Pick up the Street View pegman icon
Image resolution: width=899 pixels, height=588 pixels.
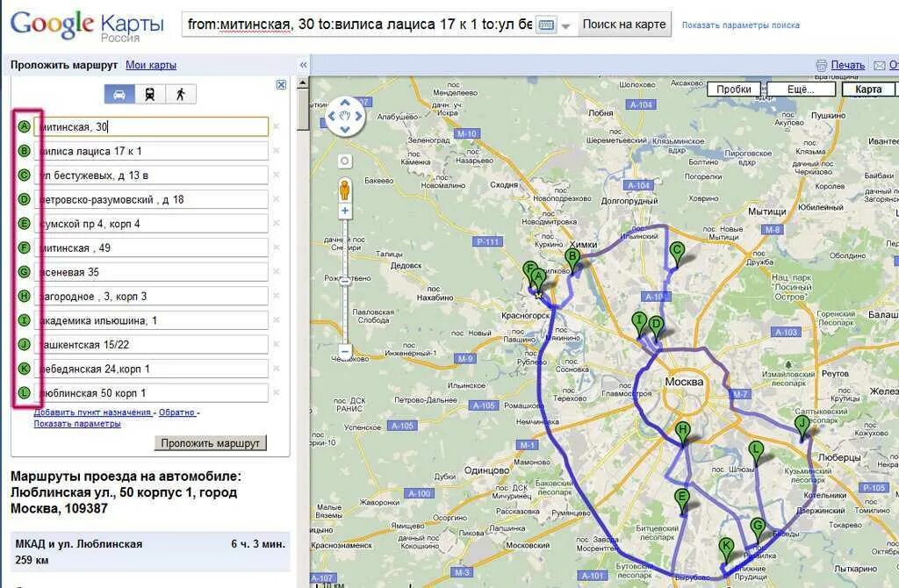pyautogui.click(x=344, y=189)
